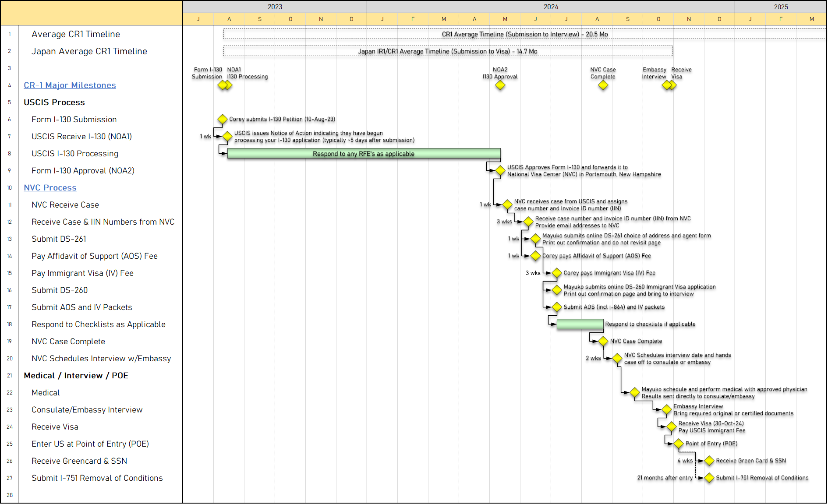Select the green Respond to any RFE's bar
This screenshot has height=504, width=828.
click(364, 154)
